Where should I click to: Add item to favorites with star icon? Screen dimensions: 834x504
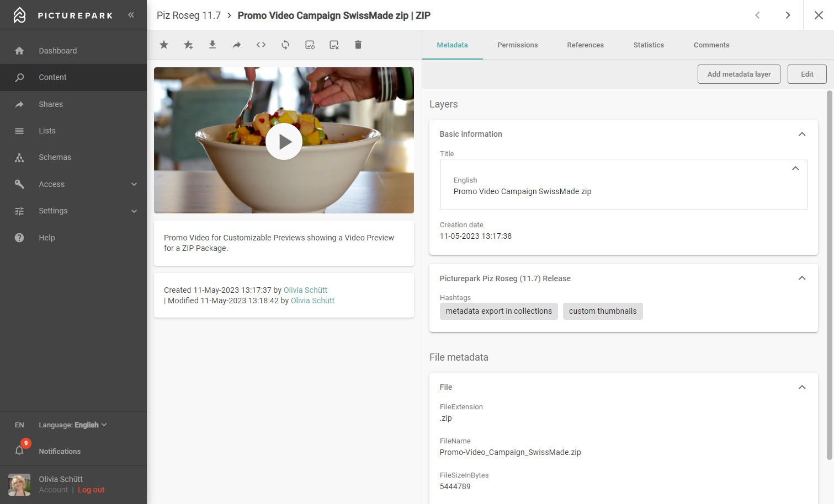[x=164, y=45]
